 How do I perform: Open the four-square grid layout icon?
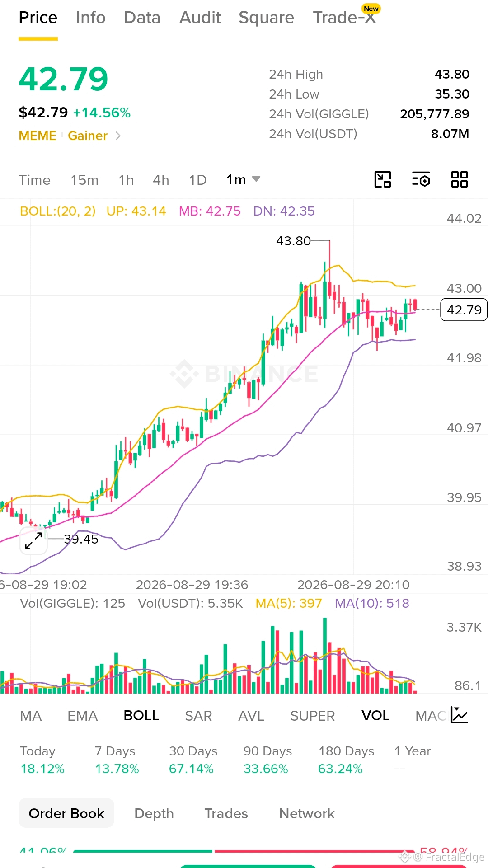click(460, 179)
